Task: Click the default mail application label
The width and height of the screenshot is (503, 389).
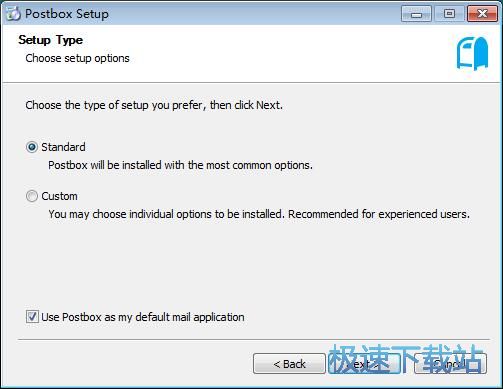Action: pos(143,317)
